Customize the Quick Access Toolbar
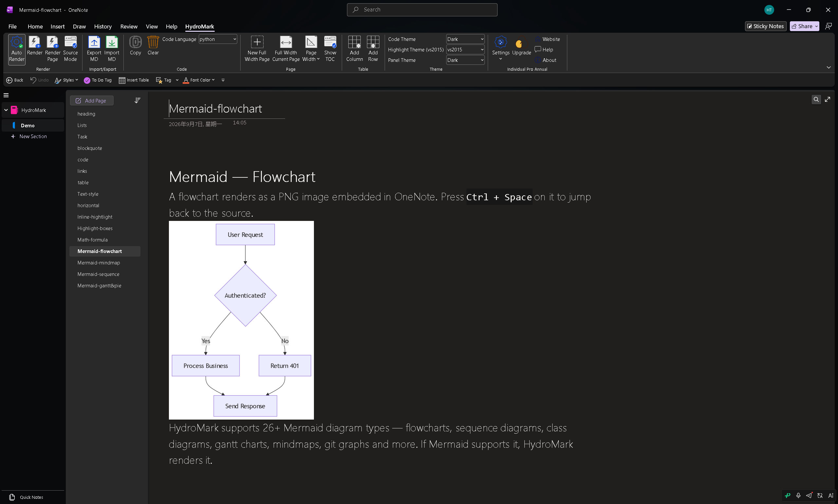Screen dimensions: 838x504 (x=223, y=80)
